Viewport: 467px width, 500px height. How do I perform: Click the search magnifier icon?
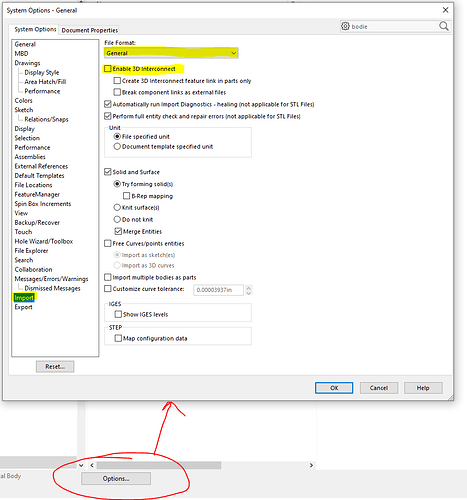click(x=444, y=26)
